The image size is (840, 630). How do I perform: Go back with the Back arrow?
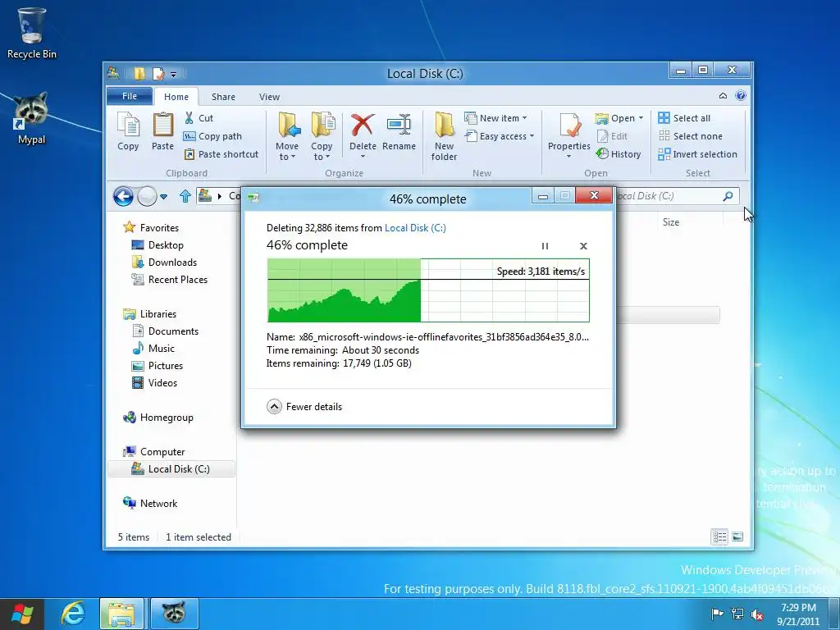[123, 196]
